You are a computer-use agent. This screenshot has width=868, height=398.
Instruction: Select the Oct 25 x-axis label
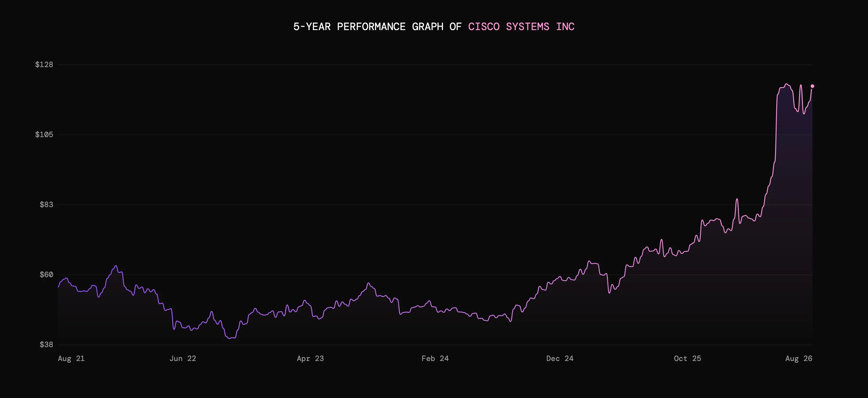coord(687,358)
